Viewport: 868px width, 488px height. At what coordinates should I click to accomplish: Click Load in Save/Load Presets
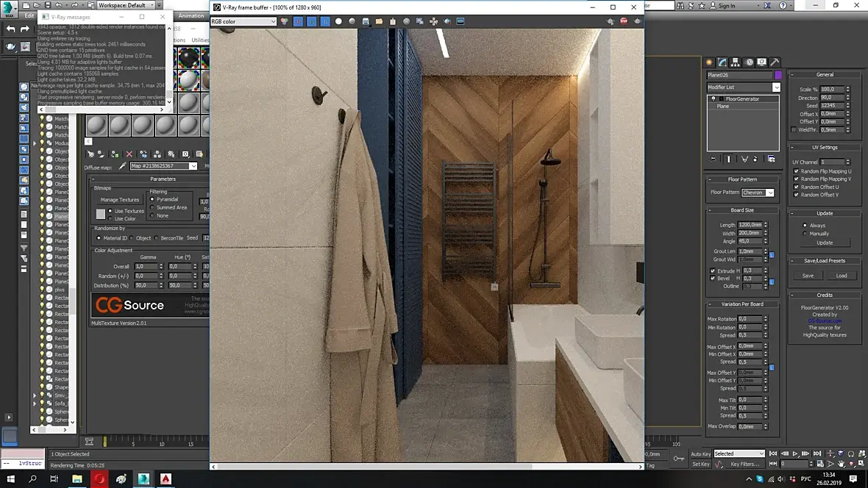[x=842, y=276]
